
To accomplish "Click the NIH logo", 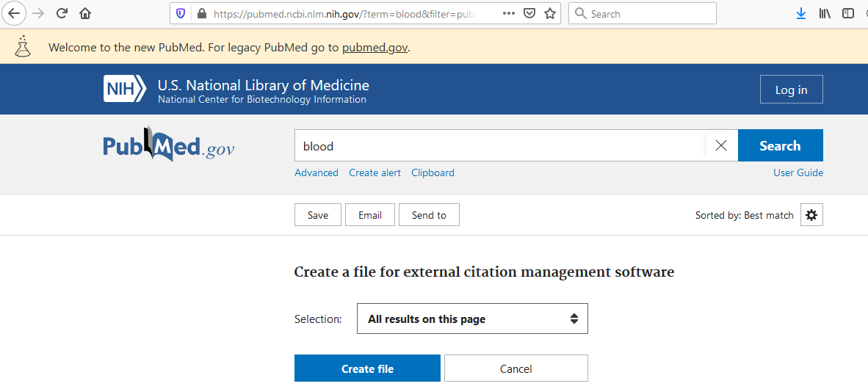I will [x=126, y=90].
